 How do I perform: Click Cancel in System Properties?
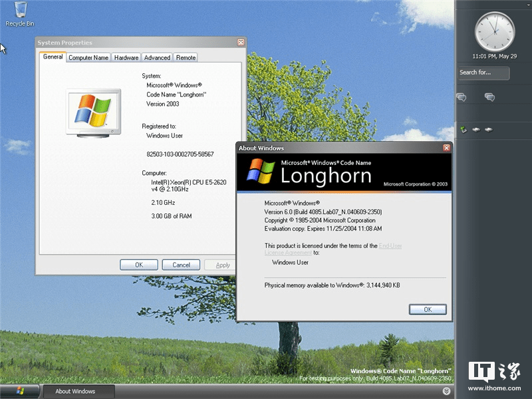click(x=181, y=264)
